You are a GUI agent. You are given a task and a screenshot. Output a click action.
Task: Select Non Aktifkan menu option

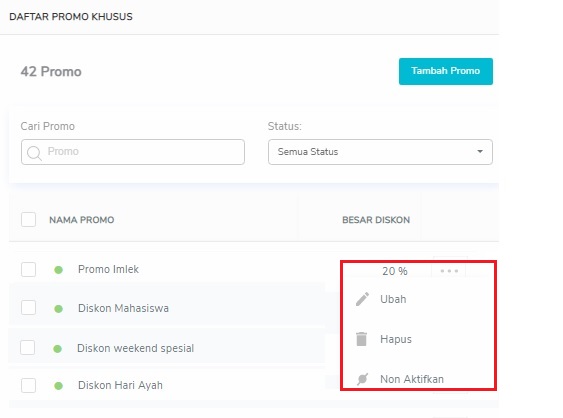(412, 379)
